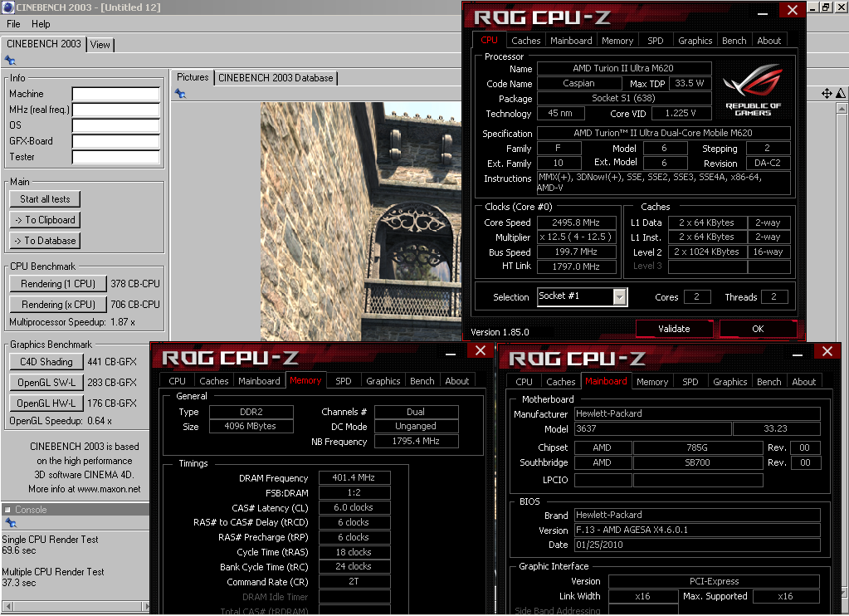Click the 4096 MBytes memory size value
The width and height of the screenshot is (849, 616).
pos(251,427)
